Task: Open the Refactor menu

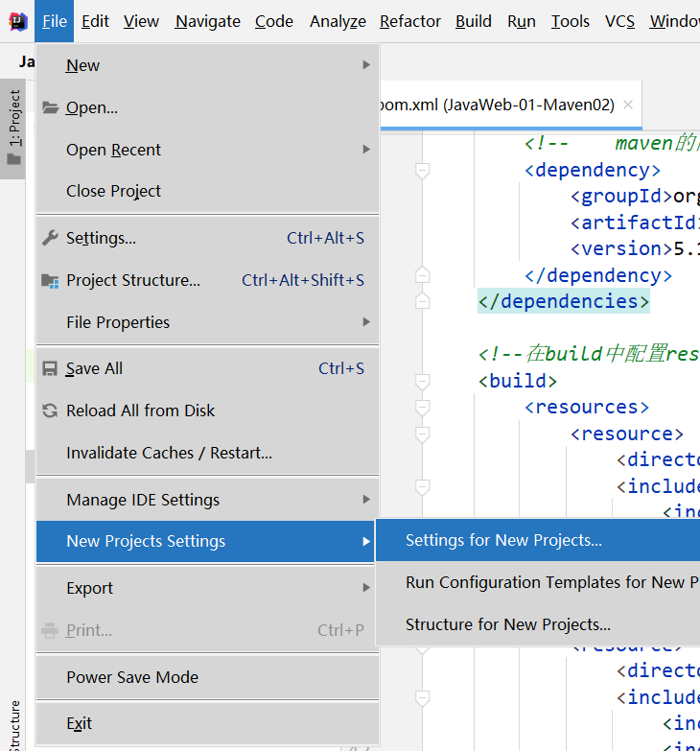Action: [410, 21]
